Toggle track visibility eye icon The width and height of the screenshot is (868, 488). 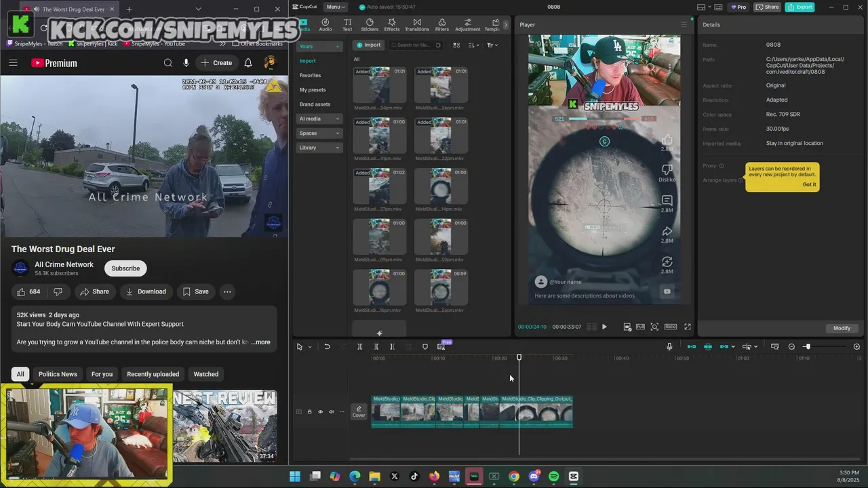point(321,411)
